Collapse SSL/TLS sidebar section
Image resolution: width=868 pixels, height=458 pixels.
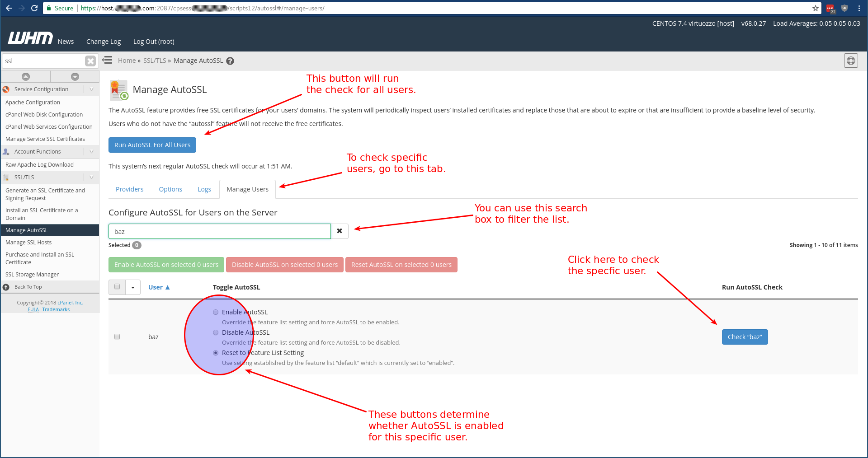click(91, 178)
